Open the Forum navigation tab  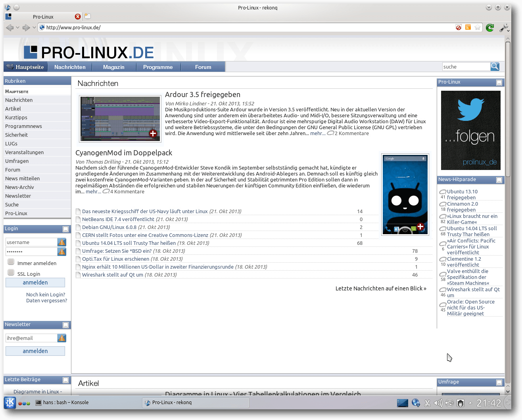pyautogui.click(x=203, y=67)
